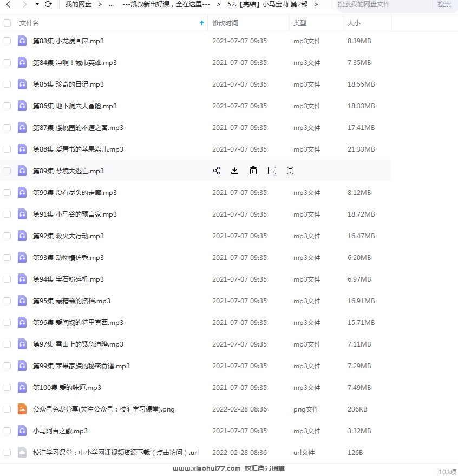Viewport: 458px width, 476px height.
Task: Click the audio icon of 小马阿吉之歌.mp3
Action: 22,431
